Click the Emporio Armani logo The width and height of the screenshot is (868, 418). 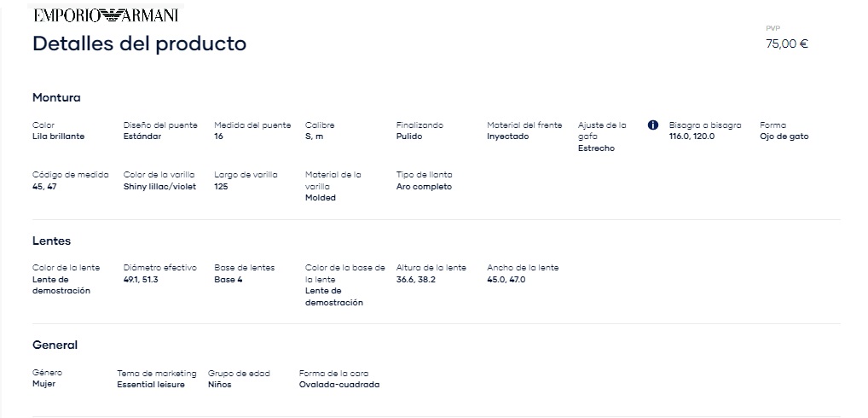click(x=106, y=15)
